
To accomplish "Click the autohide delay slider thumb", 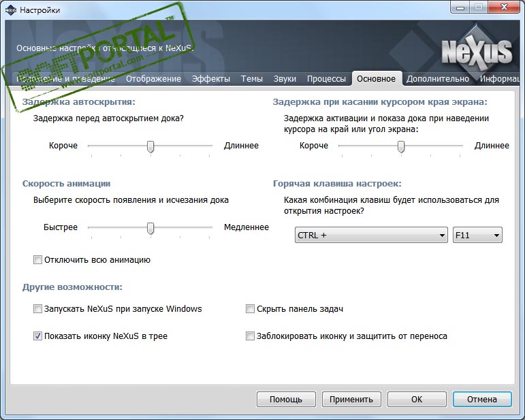I will 150,146.
